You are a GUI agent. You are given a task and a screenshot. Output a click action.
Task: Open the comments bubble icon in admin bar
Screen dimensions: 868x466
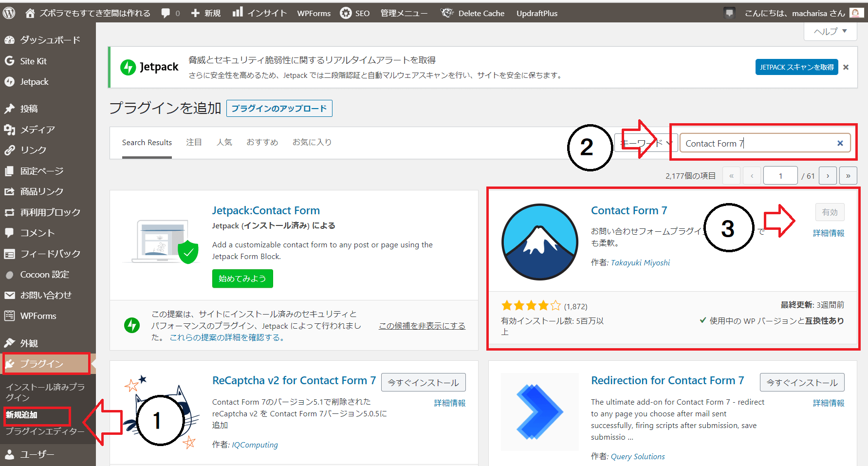166,13
